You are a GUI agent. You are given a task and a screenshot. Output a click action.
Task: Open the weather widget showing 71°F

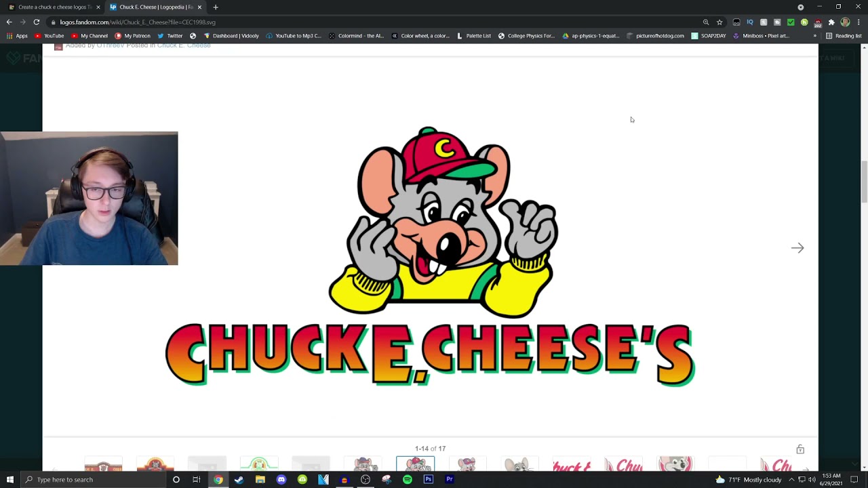(x=748, y=480)
